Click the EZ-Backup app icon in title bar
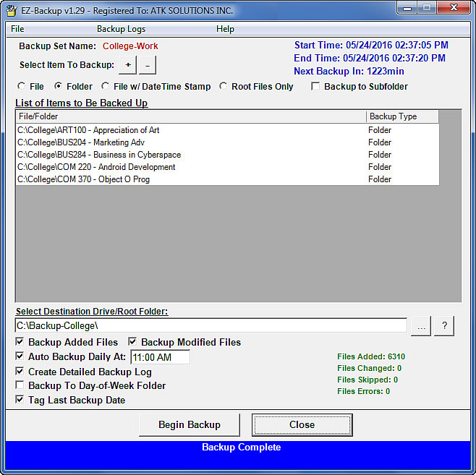Screen dimensions: 476x475 click(12, 10)
